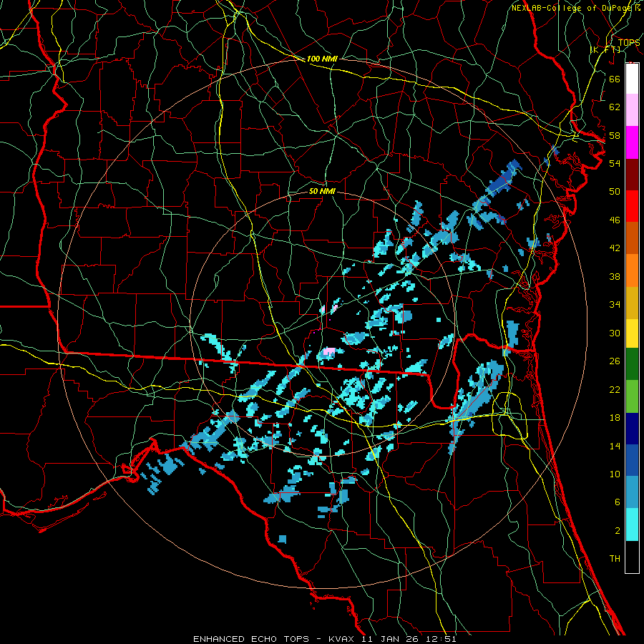Click the "100 NMI" range ring label
Screen dimensions: 644x644
(x=322, y=59)
